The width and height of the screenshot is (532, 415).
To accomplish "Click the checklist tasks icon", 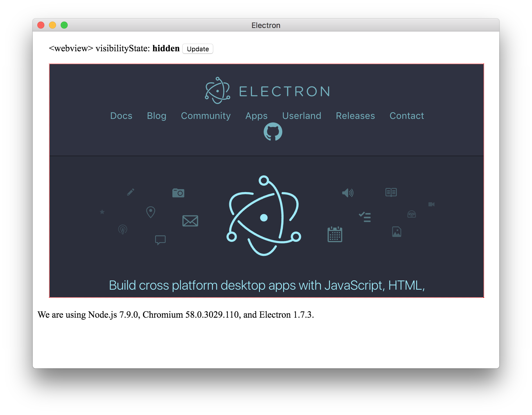I will click(365, 217).
